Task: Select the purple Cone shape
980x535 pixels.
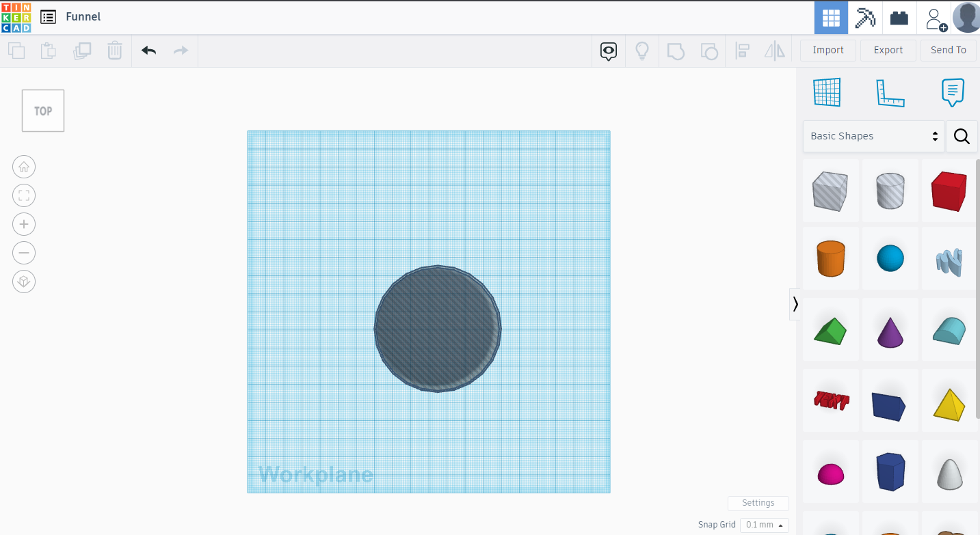Action: pyautogui.click(x=890, y=331)
